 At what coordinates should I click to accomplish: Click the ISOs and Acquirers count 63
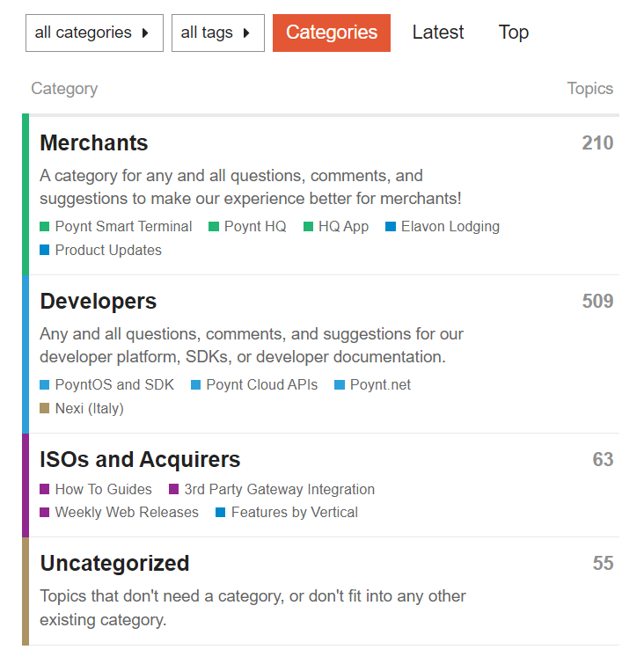[x=603, y=459]
